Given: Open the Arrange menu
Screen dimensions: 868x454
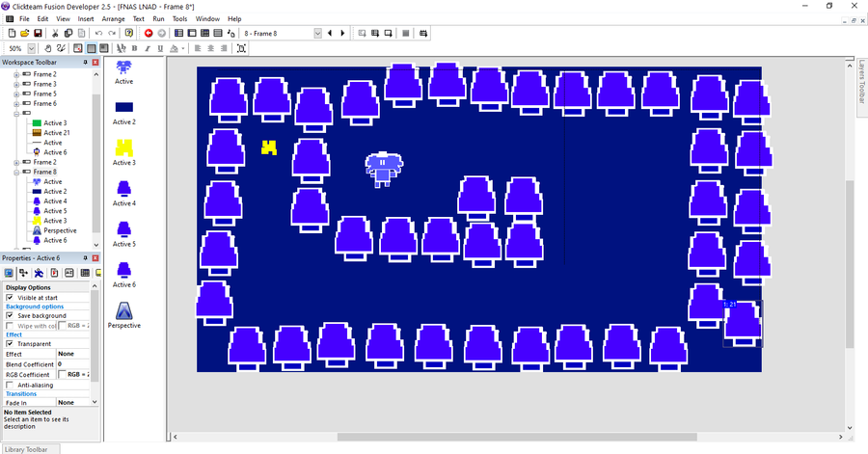Looking at the screenshot, I should point(114,19).
